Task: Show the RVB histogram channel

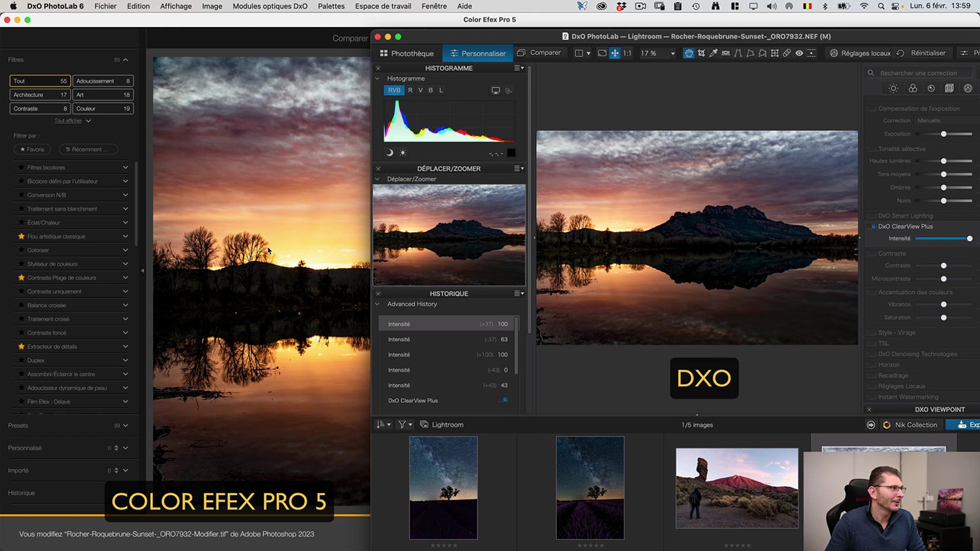Action: coord(394,90)
